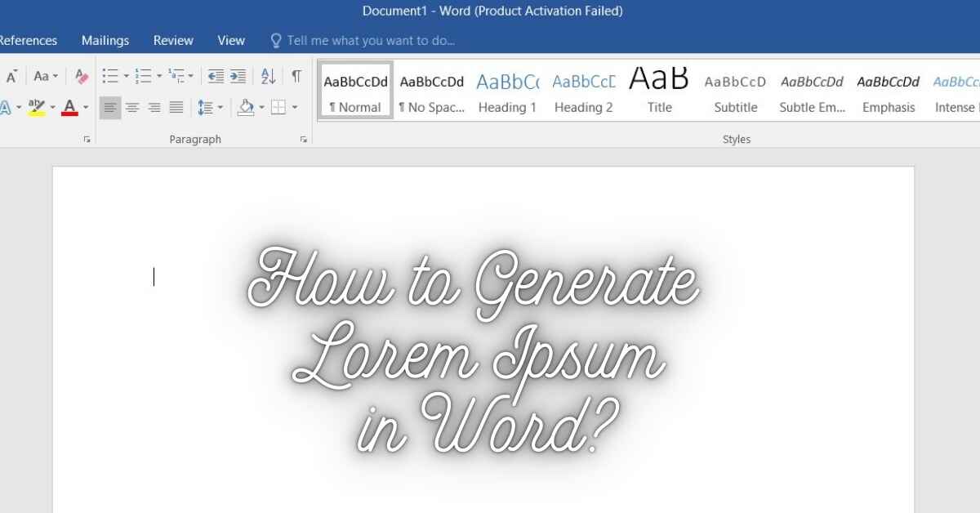Toggle Center paragraph alignment

[132, 107]
